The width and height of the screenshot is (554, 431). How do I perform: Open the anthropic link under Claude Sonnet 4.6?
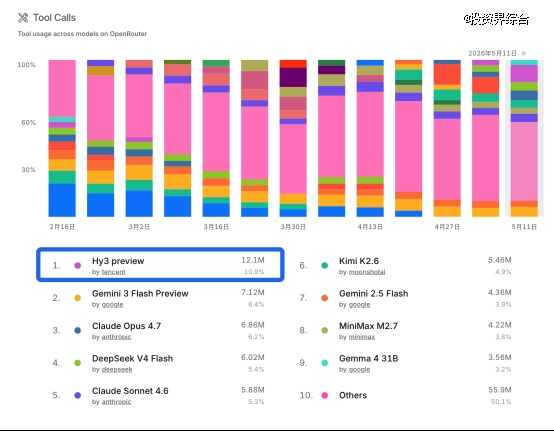[x=116, y=402]
